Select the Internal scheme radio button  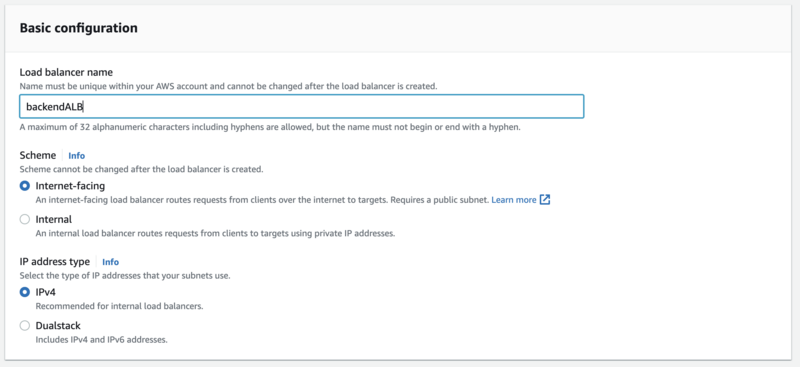click(24, 219)
